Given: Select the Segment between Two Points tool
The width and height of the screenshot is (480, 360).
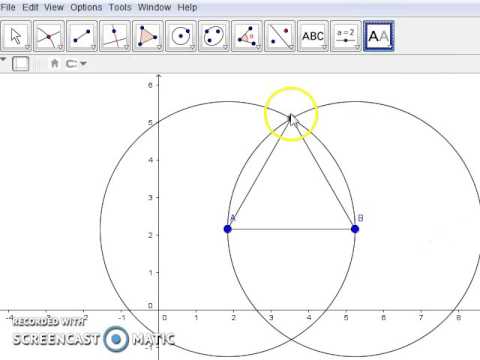Looking at the screenshot, I should (82, 36).
